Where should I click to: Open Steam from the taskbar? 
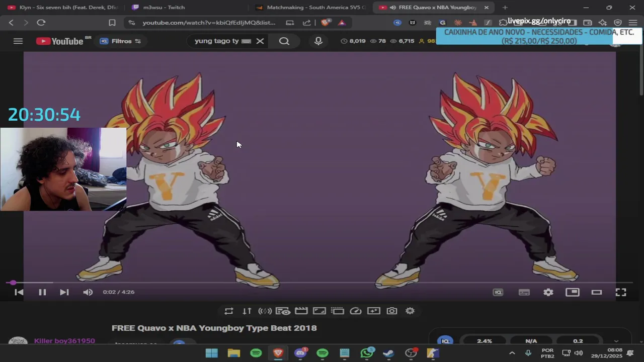(x=388, y=353)
